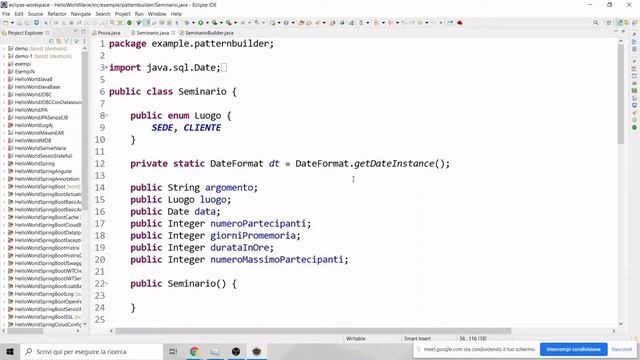This screenshot has width=640, height=360.
Task: Open the Back history dropdown arrow
Action: (427, 23)
